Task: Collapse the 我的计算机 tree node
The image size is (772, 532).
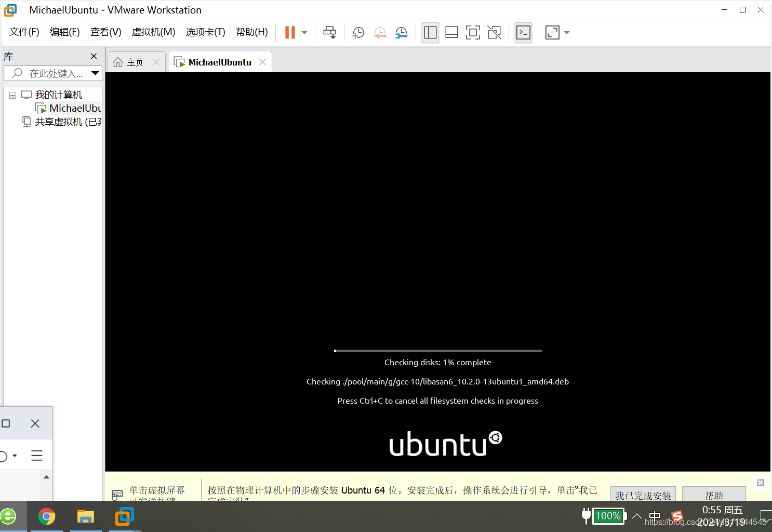Action: [13, 95]
